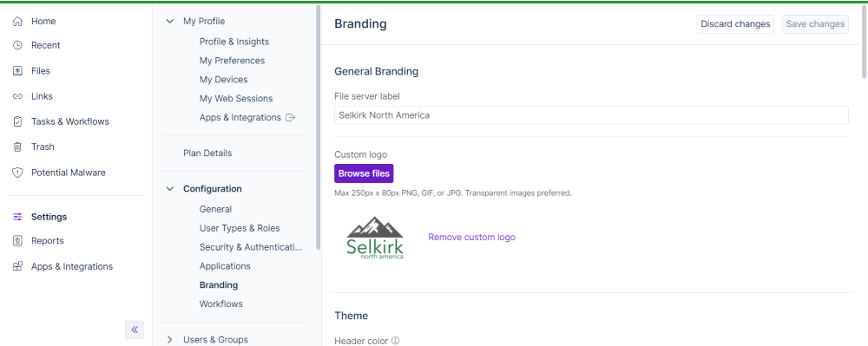Click the Recent clock icon
Screen dimensions: 868x346
(x=17, y=45)
